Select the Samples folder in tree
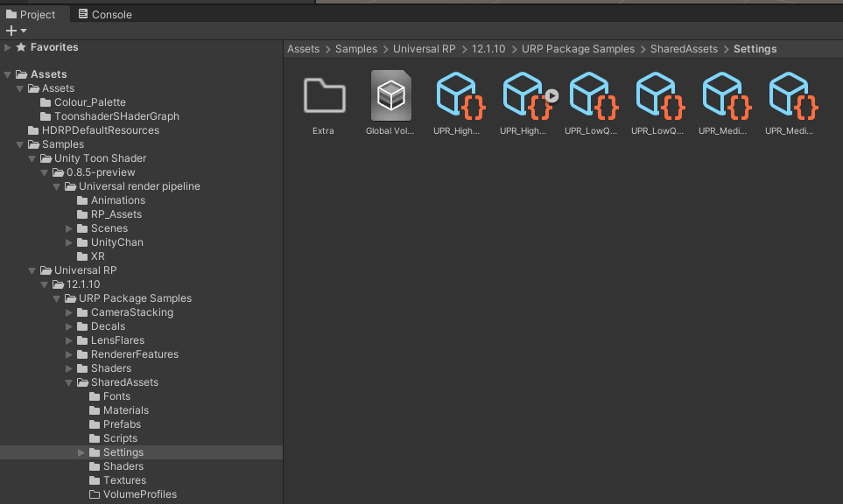Screen dimensions: 843x504 click(56, 144)
